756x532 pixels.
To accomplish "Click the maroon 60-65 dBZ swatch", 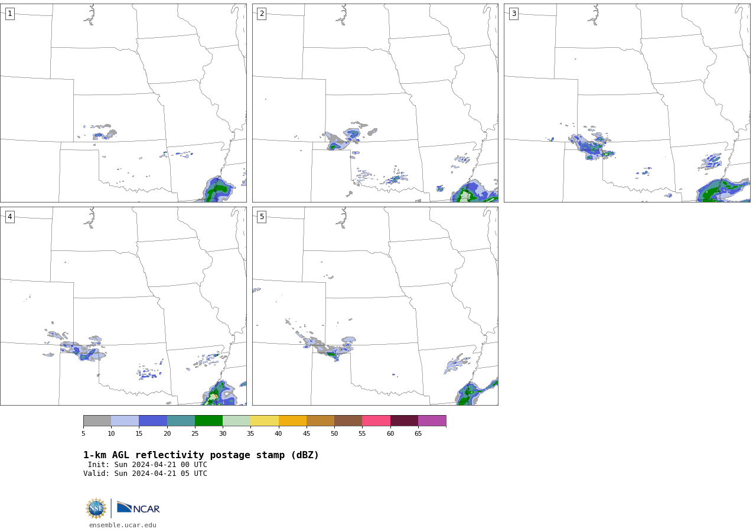I will coord(404,421).
